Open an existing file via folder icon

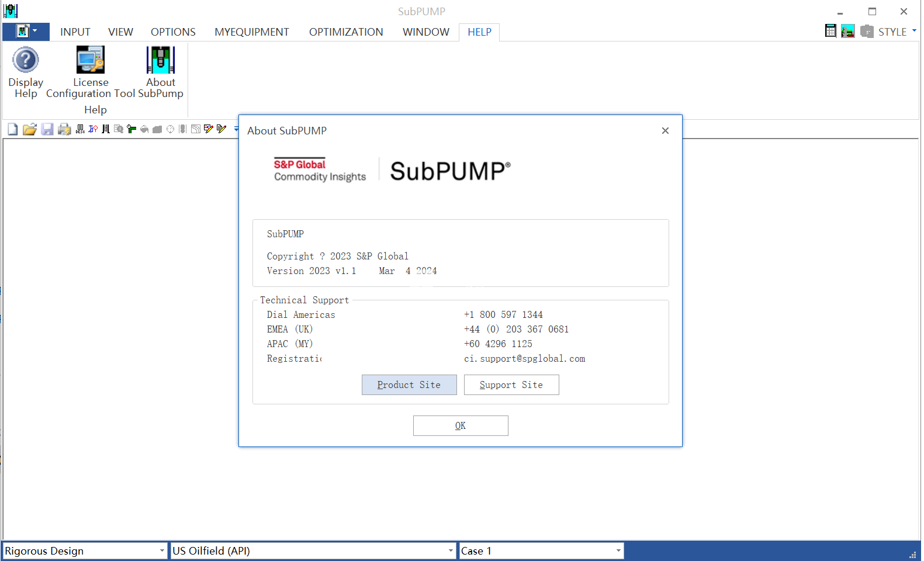coord(30,129)
